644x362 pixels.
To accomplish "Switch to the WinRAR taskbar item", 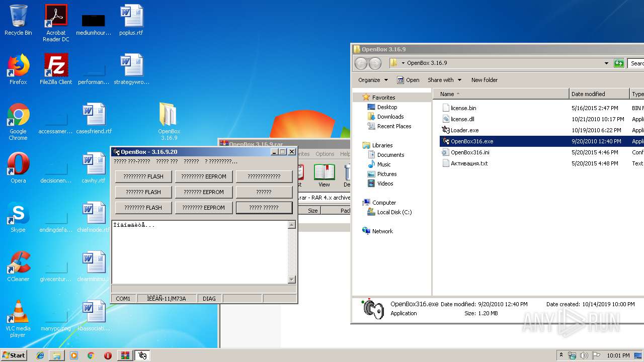I will (x=125, y=355).
